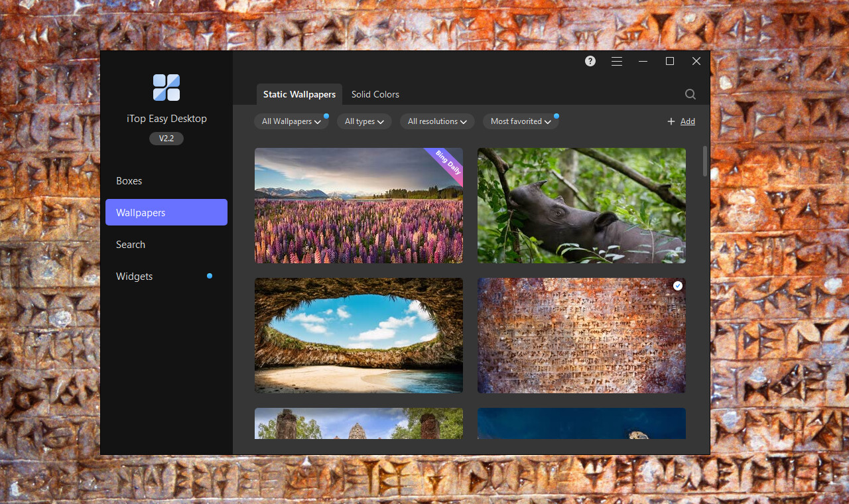Select Widgets in the sidebar
Viewport: 849px width, 504px height.
coord(134,276)
